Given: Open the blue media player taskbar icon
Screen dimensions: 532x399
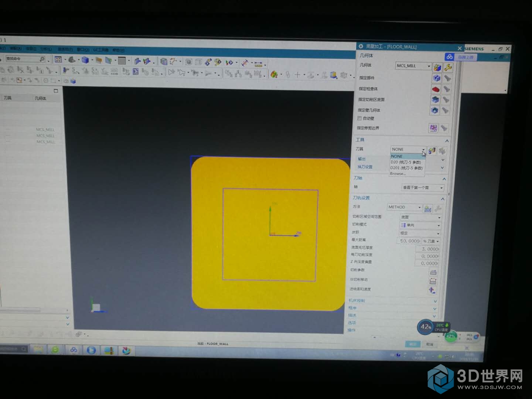Looking at the screenshot, I should coord(91,350).
